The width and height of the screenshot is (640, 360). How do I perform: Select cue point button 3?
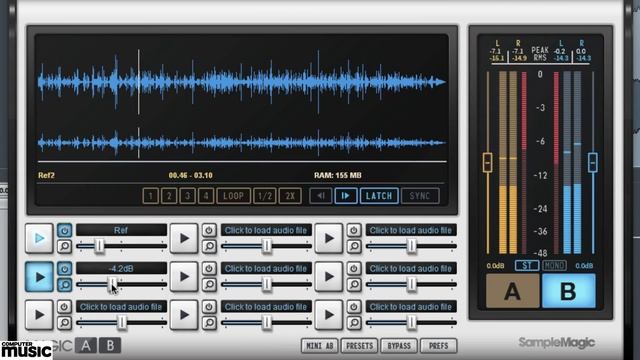coord(188,196)
